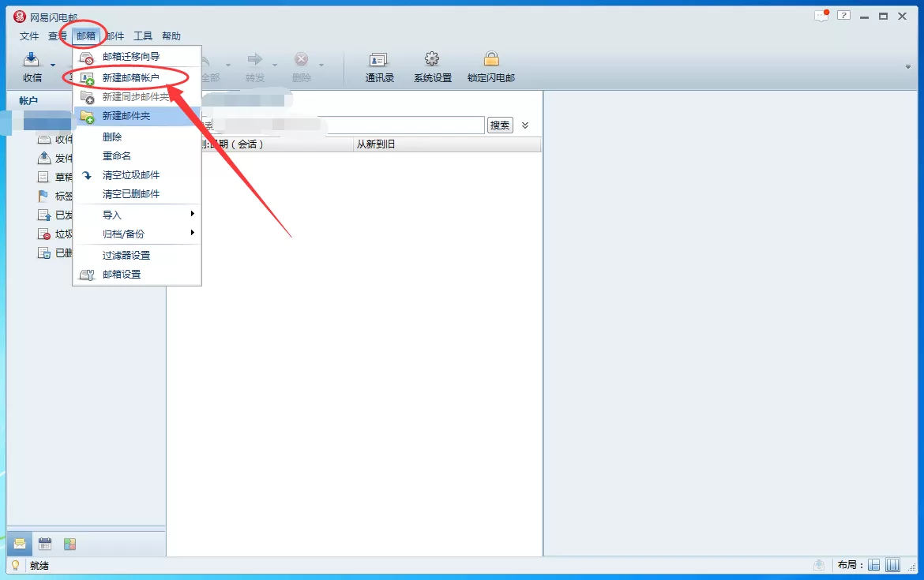The width and height of the screenshot is (924, 580).
Task: Open 过滤器设置 from the menu
Action: point(137,255)
